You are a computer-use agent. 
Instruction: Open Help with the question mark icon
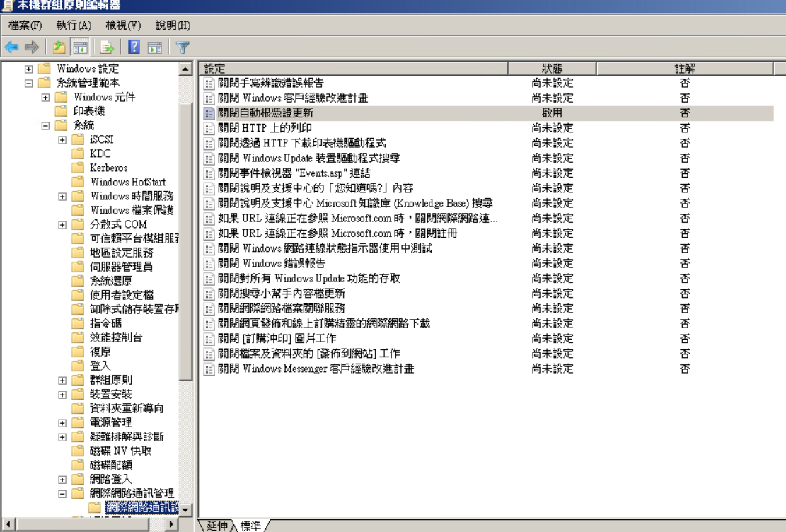[x=134, y=47]
